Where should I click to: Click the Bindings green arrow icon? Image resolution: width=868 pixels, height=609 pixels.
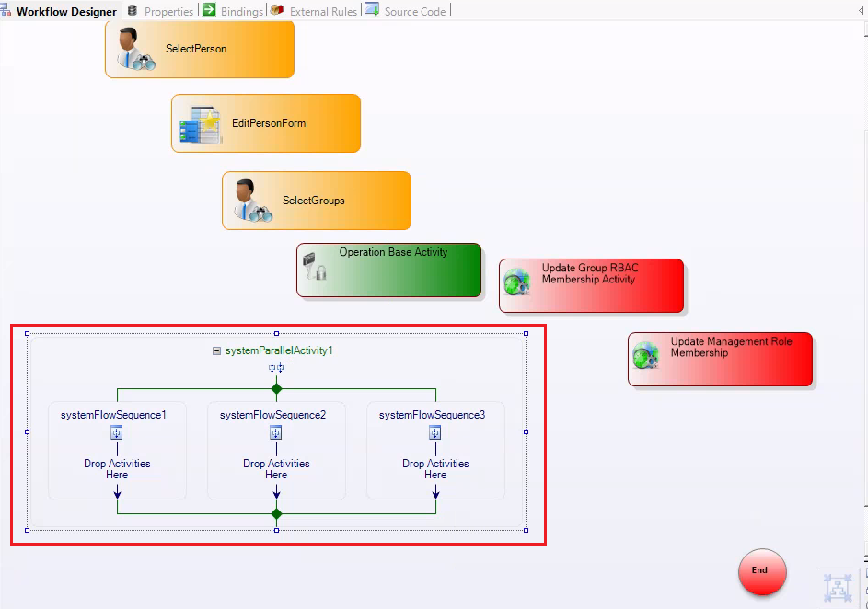pos(209,10)
